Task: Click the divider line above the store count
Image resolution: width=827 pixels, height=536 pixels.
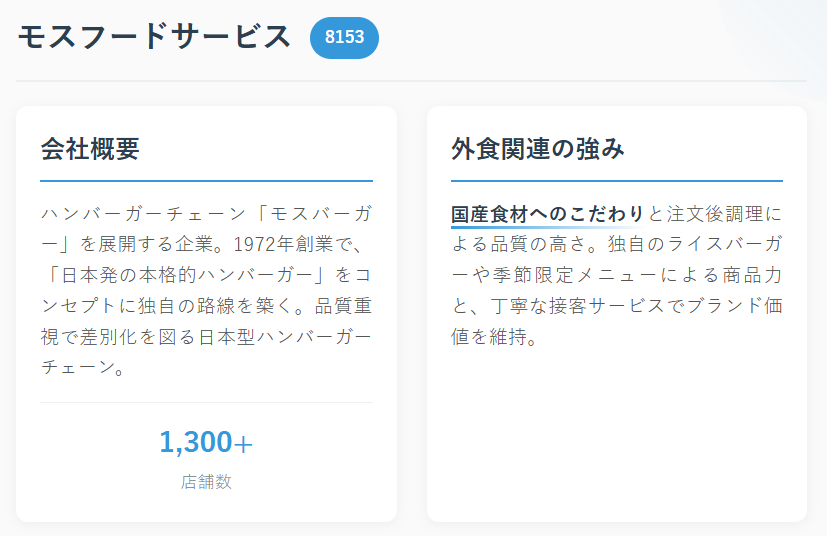Action: point(206,402)
